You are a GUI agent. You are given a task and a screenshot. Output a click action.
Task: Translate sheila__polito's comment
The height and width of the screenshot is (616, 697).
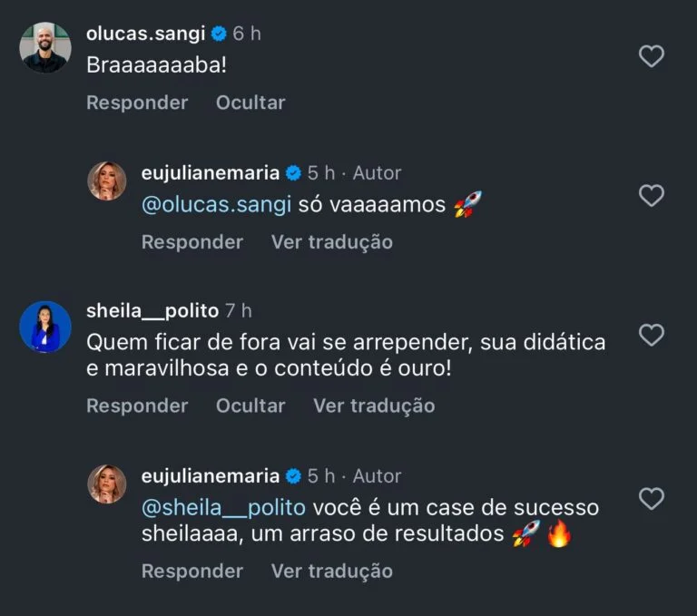click(374, 406)
